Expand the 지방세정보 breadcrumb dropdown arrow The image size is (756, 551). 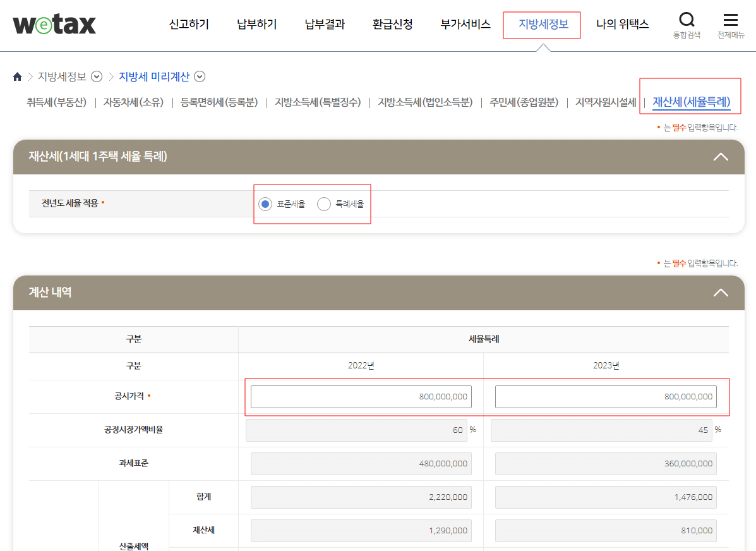coord(97,76)
